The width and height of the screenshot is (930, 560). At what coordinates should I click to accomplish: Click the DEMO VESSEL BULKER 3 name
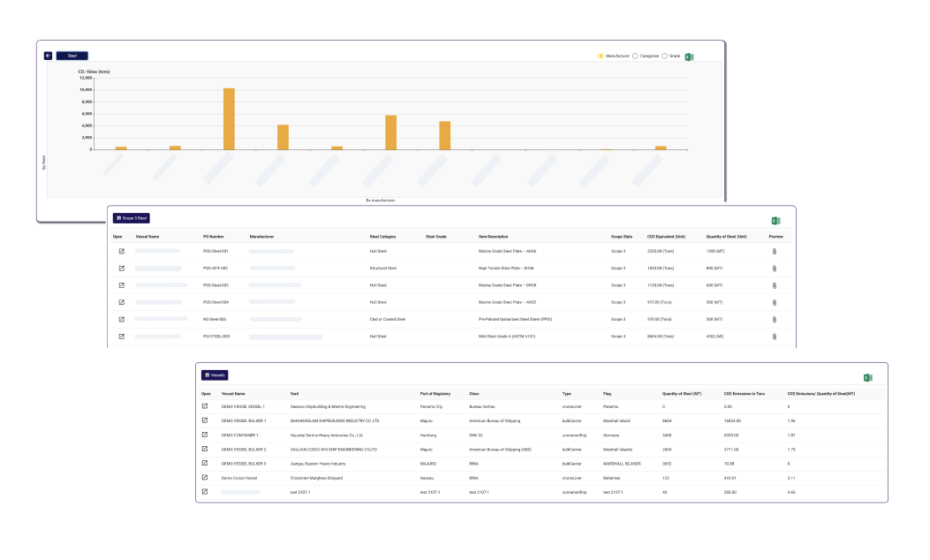(x=244, y=464)
